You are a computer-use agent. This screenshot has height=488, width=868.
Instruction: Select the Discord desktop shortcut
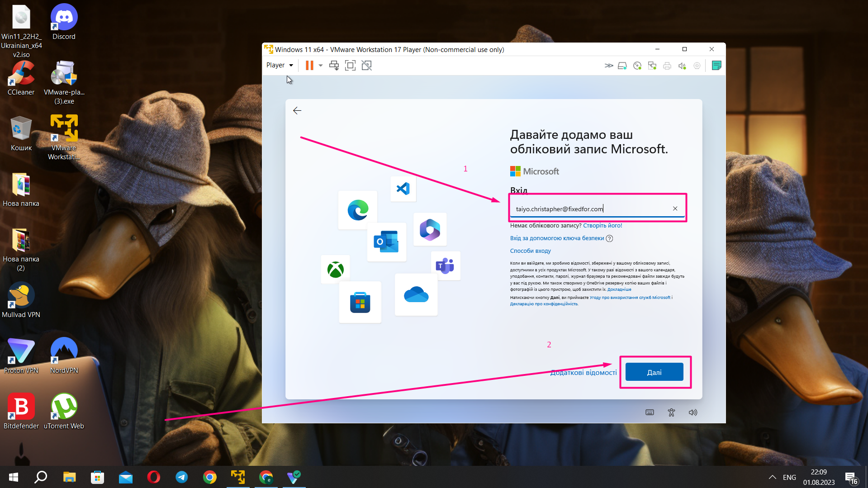[64, 22]
